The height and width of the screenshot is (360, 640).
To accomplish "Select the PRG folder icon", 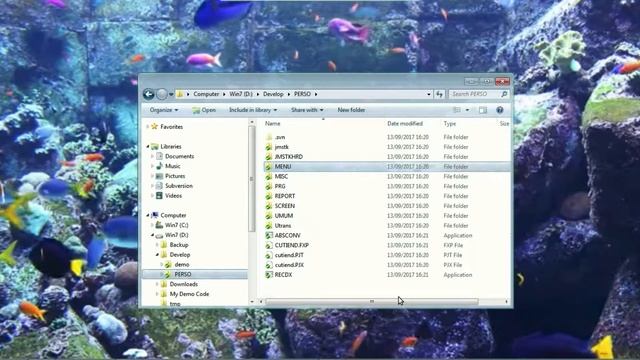I will click(x=269, y=186).
